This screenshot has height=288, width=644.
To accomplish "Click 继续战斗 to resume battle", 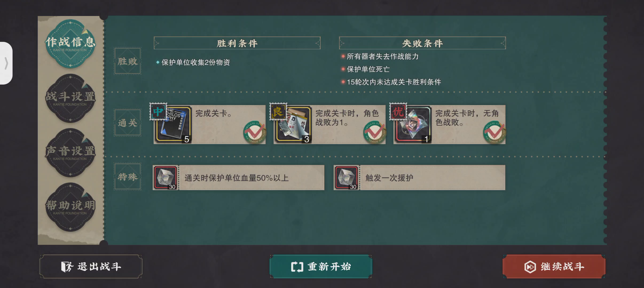I will point(554,266).
